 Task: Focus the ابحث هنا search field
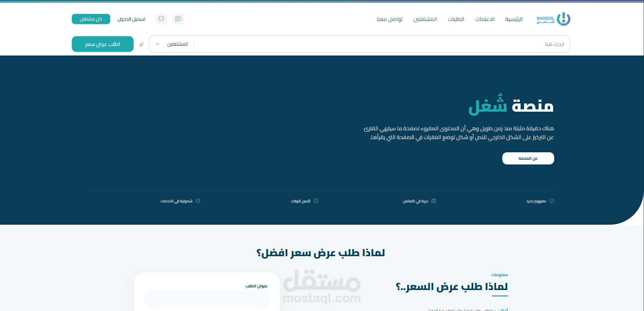382,44
